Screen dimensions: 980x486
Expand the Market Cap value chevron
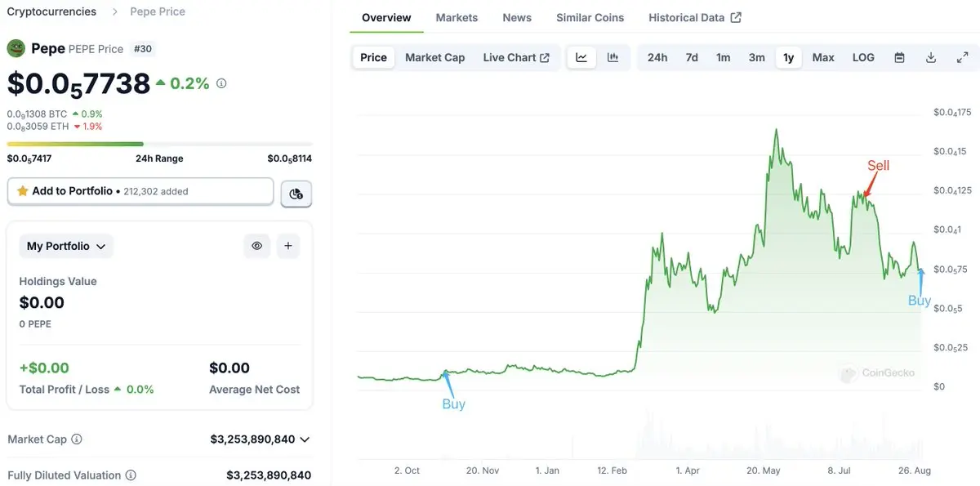(x=305, y=439)
